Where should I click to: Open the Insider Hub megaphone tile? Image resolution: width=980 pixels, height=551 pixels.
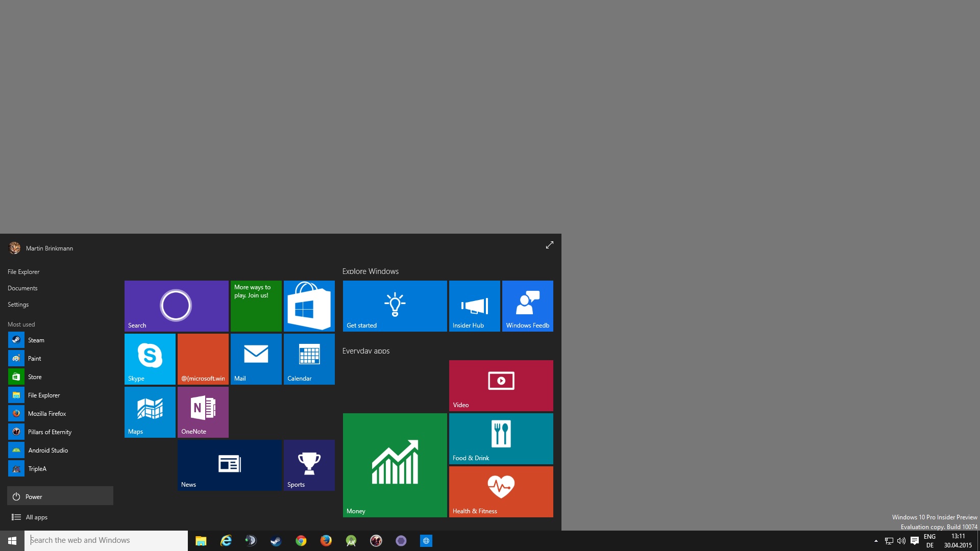pyautogui.click(x=474, y=306)
